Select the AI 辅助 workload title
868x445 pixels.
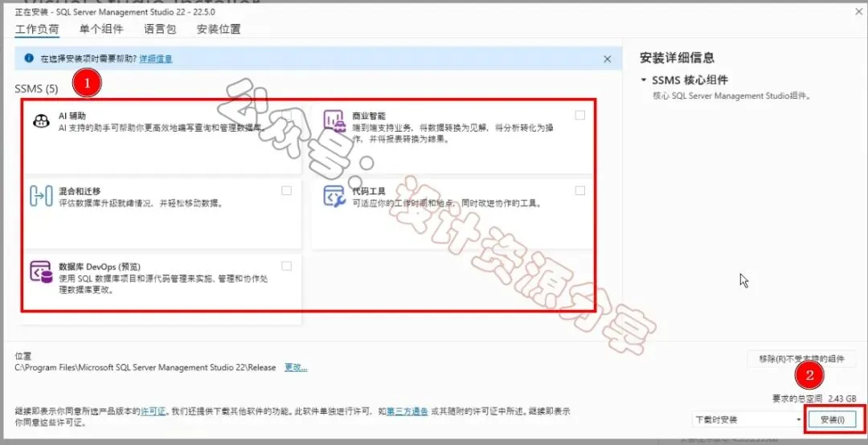pos(72,116)
